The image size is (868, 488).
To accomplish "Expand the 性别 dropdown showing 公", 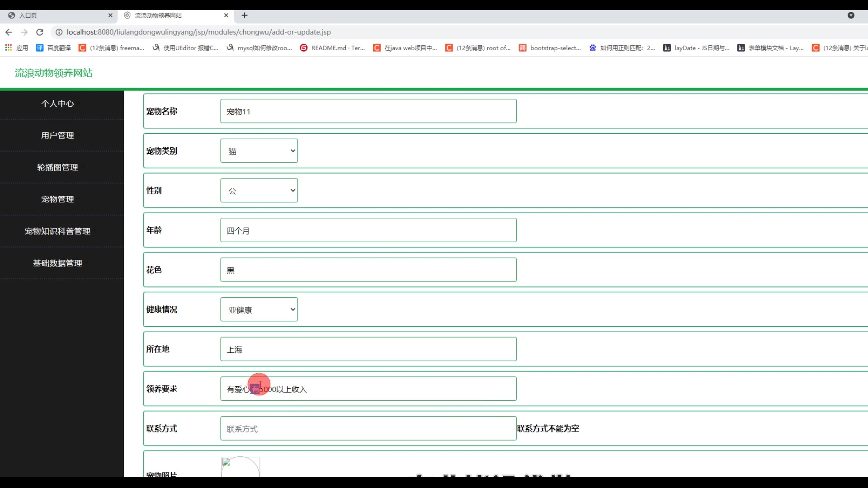I will coord(259,191).
